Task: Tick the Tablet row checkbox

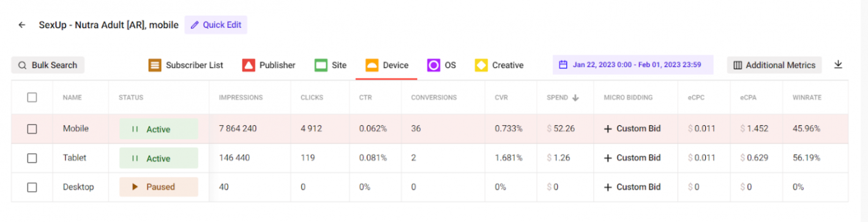Action: coord(32,158)
